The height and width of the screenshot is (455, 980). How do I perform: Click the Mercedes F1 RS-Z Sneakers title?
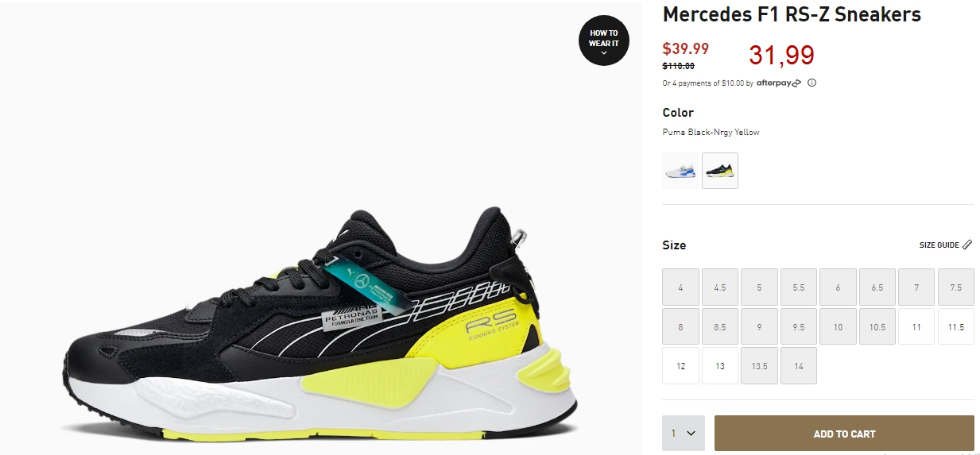click(x=792, y=14)
